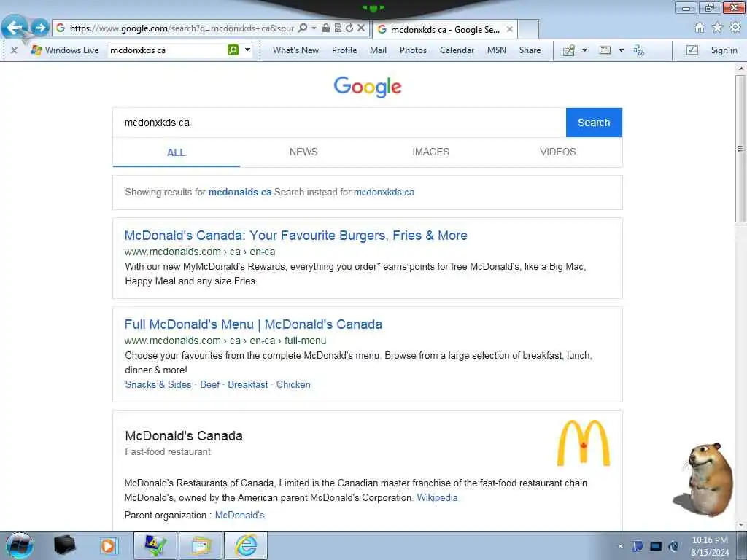Expand dropdown next to the form fill icon
The width and height of the screenshot is (747, 560).
tap(621, 50)
